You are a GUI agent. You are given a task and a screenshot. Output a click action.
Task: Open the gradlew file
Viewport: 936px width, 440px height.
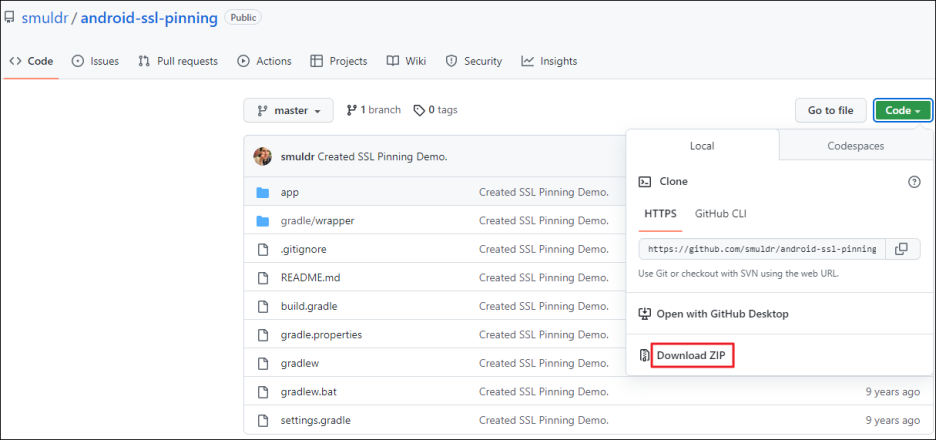300,363
